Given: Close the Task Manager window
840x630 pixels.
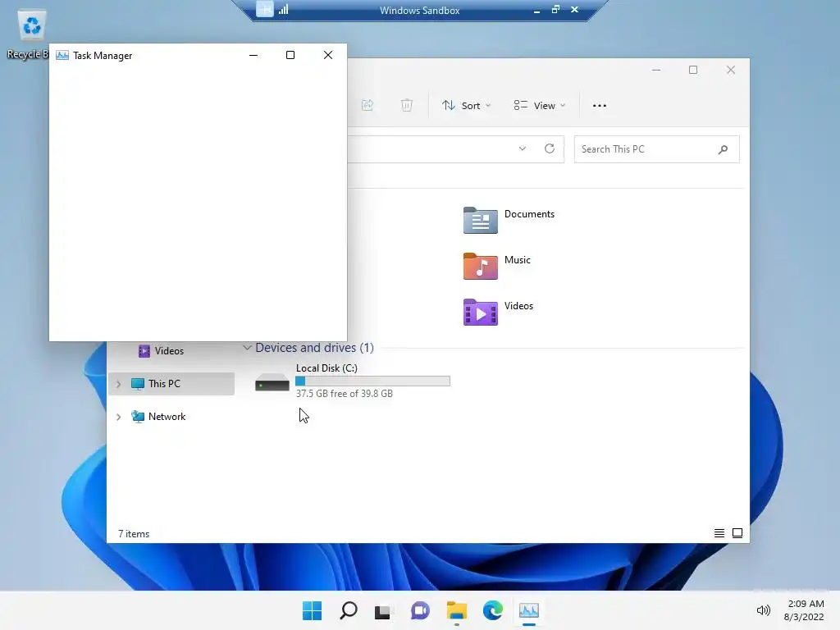Looking at the screenshot, I should tap(328, 55).
